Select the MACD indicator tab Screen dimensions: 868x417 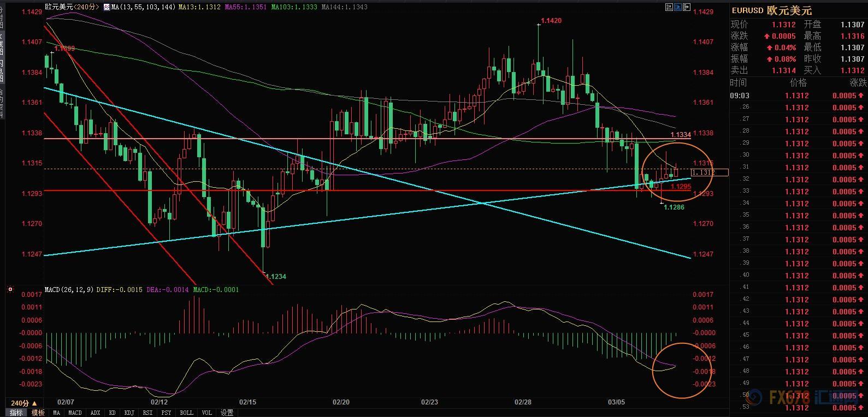point(75,413)
